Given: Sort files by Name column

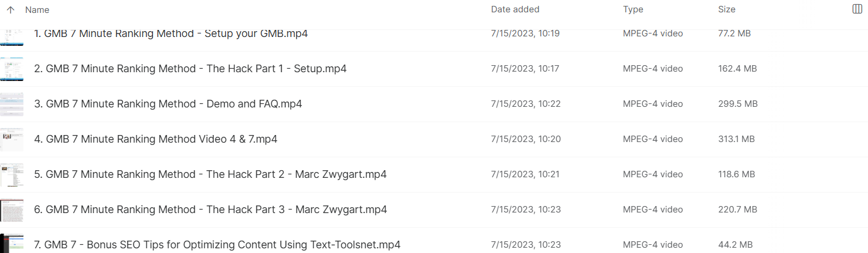Looking at the screenshot, I should [x=38, y=9].
